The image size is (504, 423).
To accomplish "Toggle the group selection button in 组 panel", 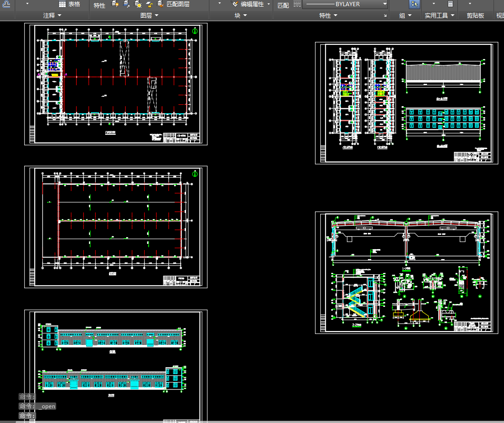I will (x=415, y=4).
